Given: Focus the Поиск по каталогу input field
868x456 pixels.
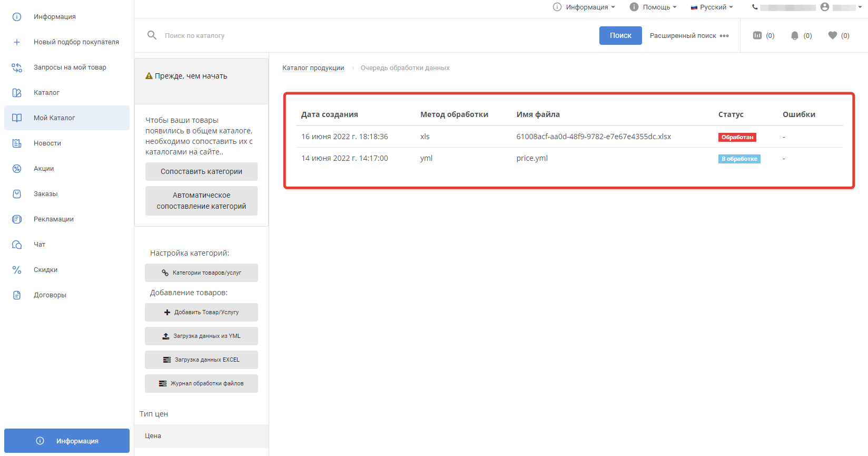Looking at the screenshot, I should pos(369,35).
